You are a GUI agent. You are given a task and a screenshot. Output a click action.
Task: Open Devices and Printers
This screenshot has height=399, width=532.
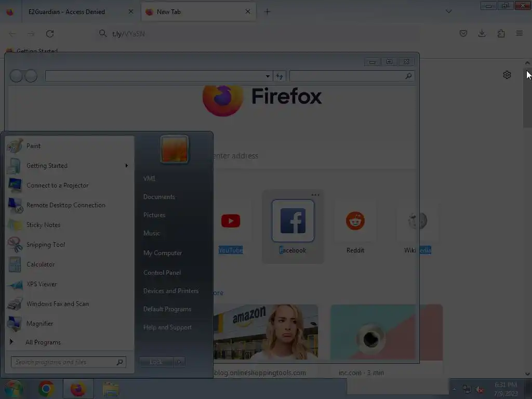[170, 291]
